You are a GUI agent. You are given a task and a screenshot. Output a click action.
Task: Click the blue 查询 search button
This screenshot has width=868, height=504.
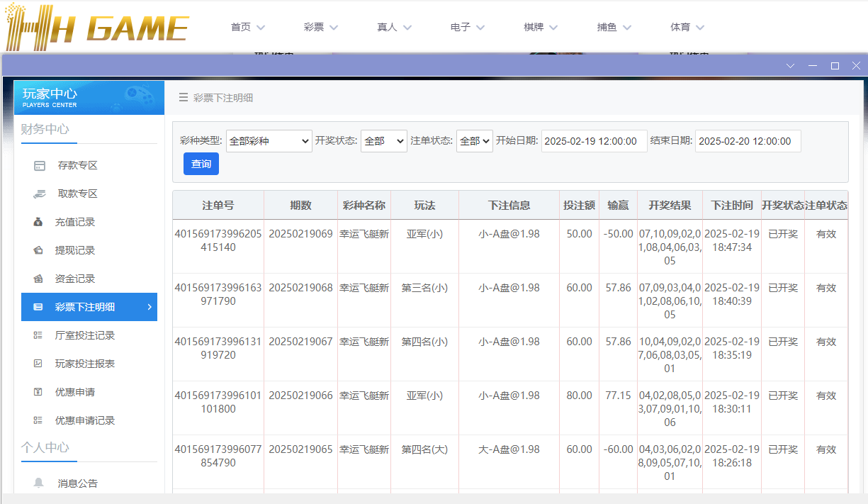point(201,164)
